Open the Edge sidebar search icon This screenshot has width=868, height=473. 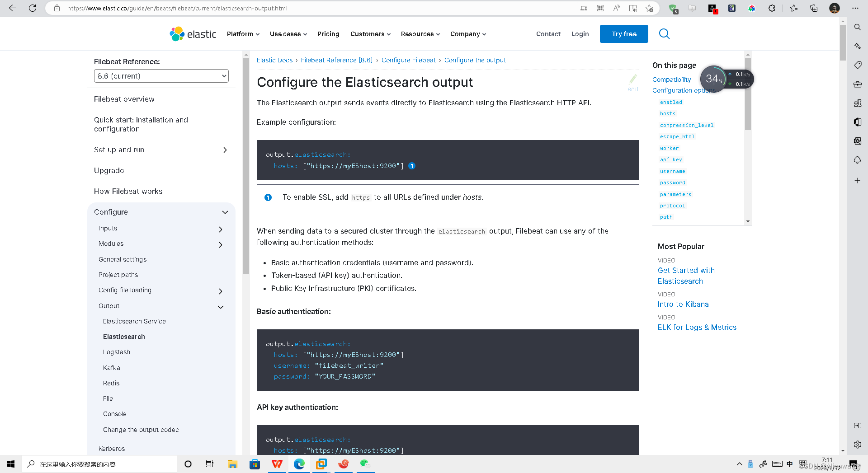click(x=858, y=27)
